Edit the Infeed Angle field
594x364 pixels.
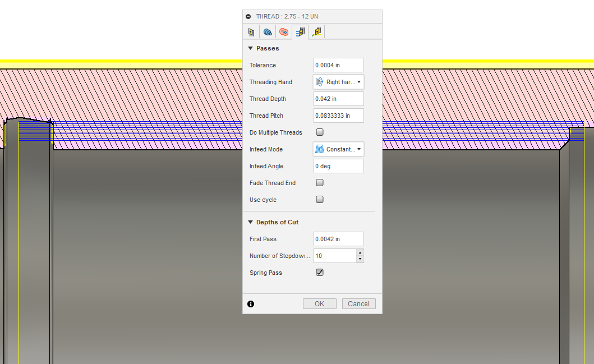point(339,166)
